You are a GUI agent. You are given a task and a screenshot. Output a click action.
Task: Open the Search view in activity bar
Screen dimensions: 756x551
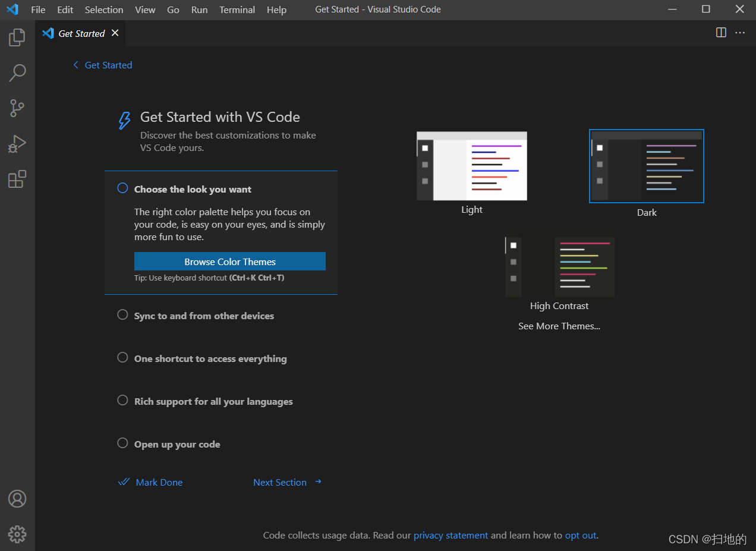tap(17, 73)
